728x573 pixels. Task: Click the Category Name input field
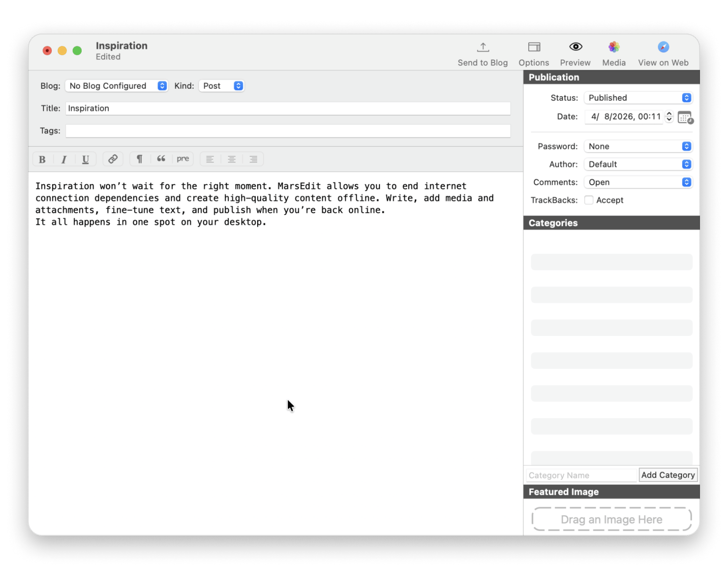(581, 475)
